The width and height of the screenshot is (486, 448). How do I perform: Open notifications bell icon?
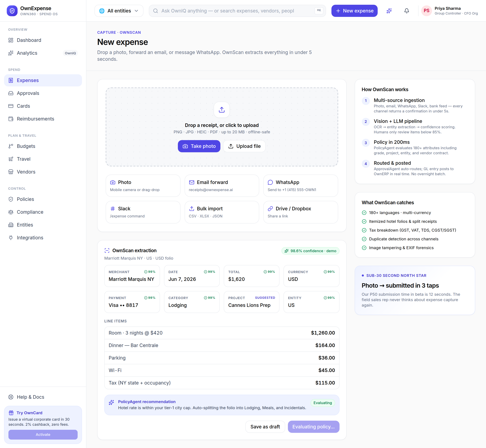[407, 11]
